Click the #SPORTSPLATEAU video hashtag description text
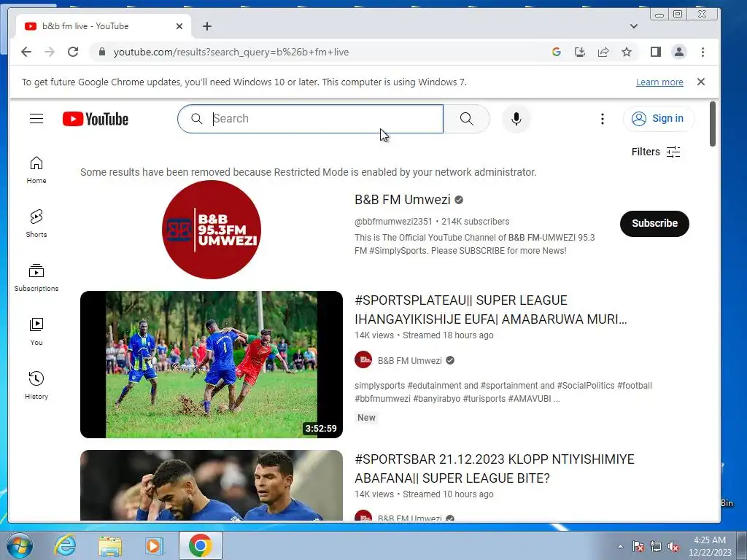Image resolution: width=747 pixels, height=560 pixels. [503, 392]
